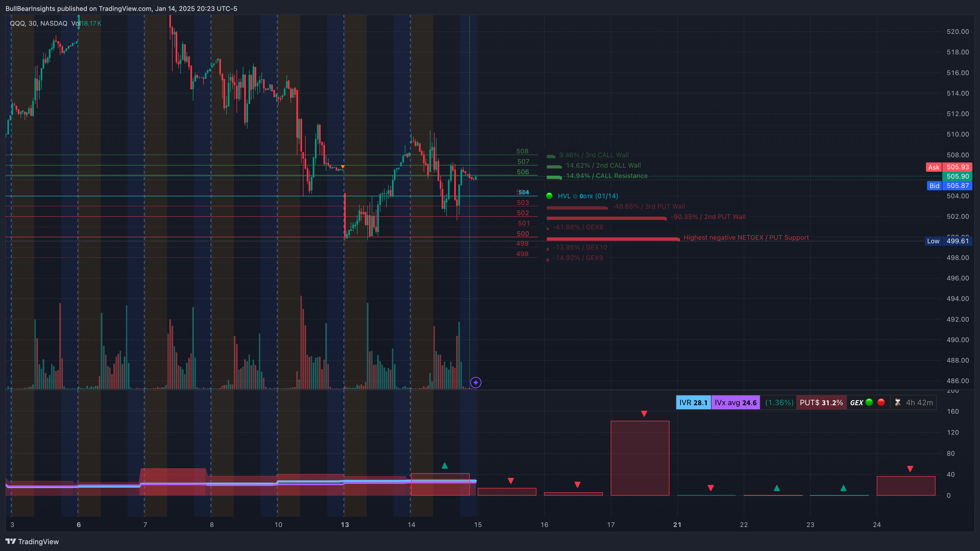Viewport: 980px width, 551px height.
Task: Click the (1.36%) value in info bar
Action: coord(779,402)
